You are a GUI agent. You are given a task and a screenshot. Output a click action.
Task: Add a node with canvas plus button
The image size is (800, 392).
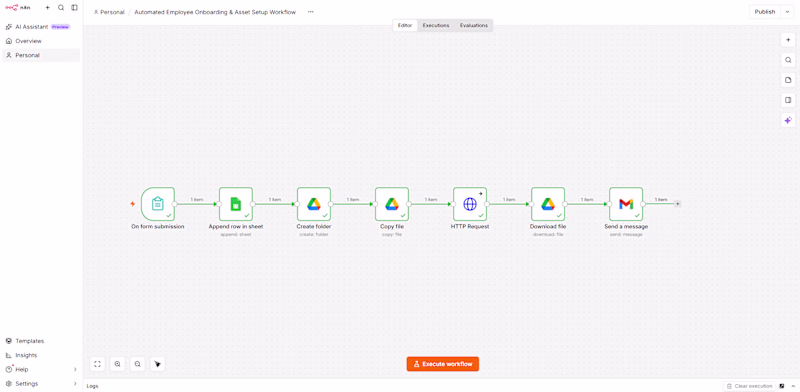[x=788, y=40]
